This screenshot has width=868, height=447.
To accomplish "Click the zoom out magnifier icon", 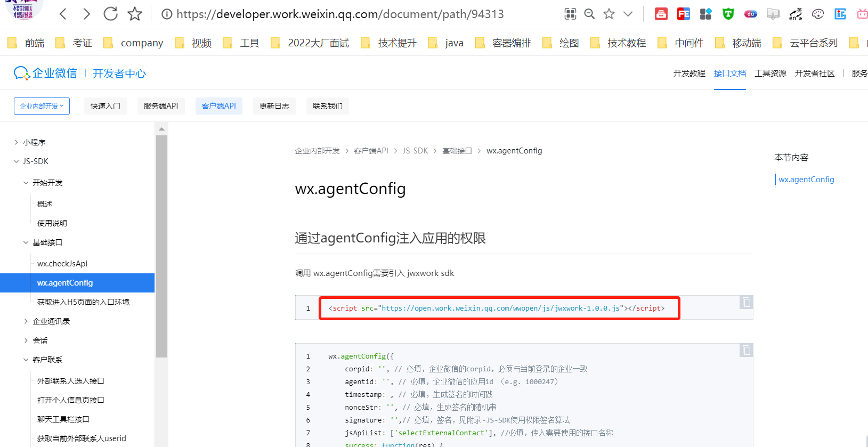I will (x=589, y=14).
